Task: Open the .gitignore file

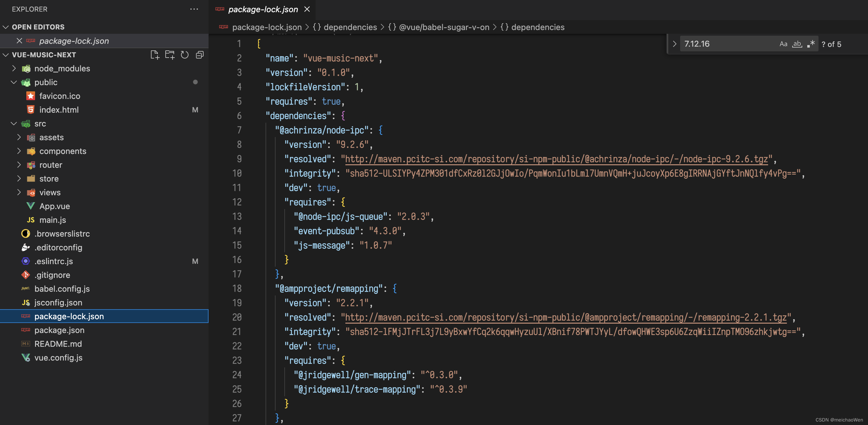Action: pos(52,275)
